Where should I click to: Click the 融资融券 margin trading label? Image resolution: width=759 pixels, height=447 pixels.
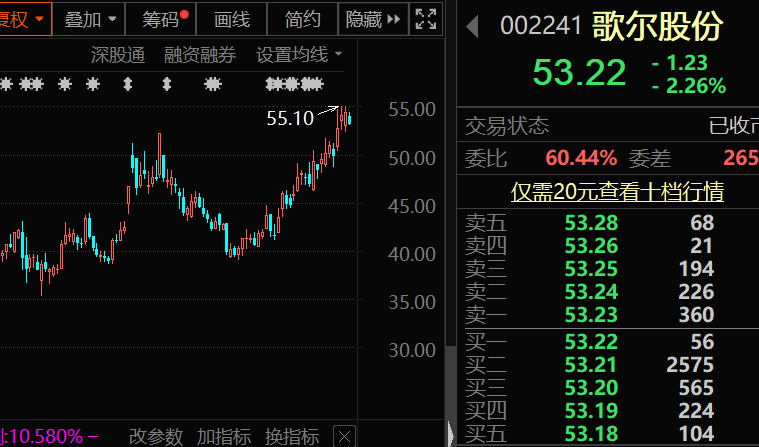[200, 55]
